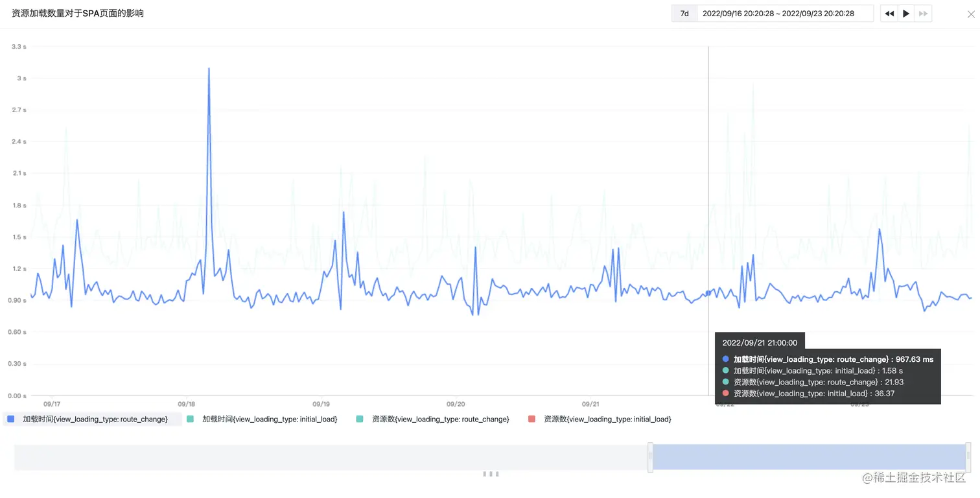Click the right handle of zoom slider
The image size is (980, 498).
tap(968, 457)
